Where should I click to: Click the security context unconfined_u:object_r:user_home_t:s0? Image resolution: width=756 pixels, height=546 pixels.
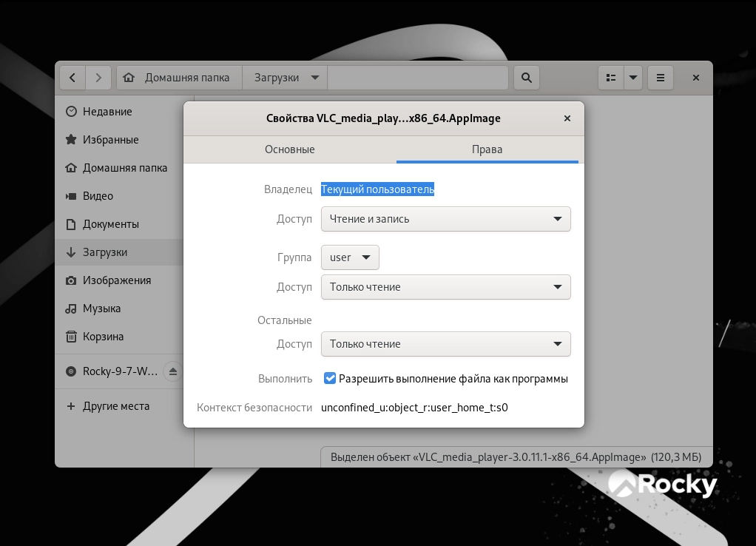click(415, 408)
